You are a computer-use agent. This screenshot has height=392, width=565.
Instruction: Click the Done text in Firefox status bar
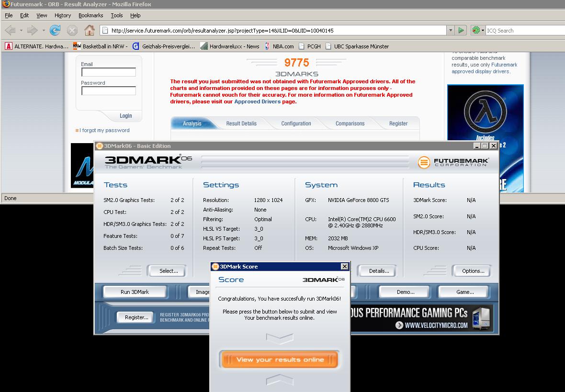(x=11, y=198)
